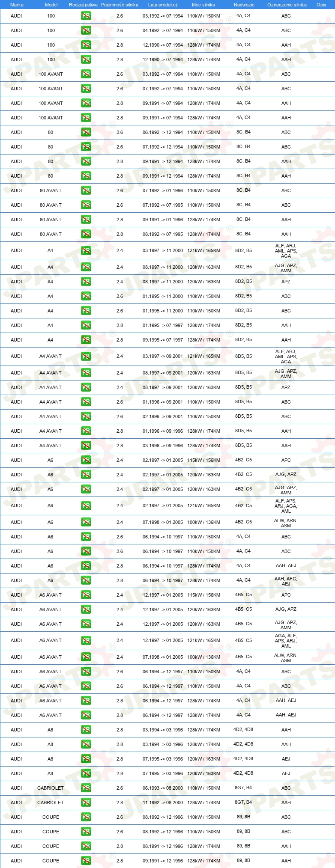Click fuel icon in CABRIOLET 2.8 row
This screenshot has width=335, height=868.
86,803
